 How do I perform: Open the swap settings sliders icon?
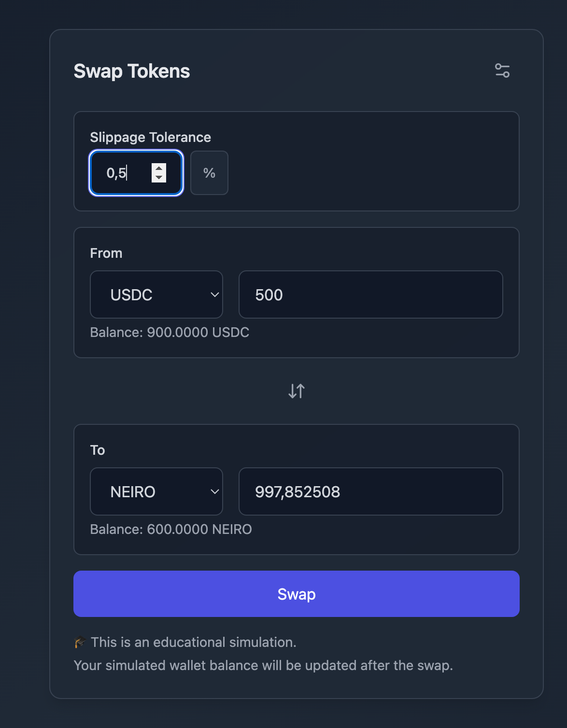[502, 70]
